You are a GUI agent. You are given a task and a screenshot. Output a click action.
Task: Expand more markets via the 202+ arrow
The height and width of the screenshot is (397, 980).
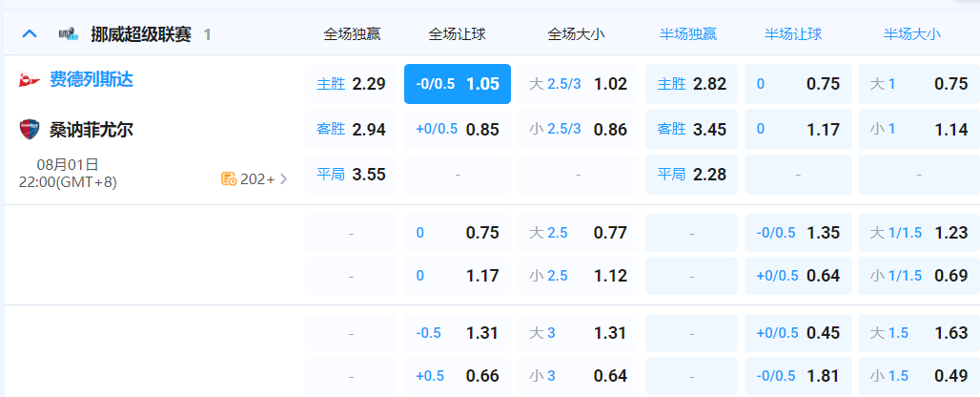[x=284, y=179]
